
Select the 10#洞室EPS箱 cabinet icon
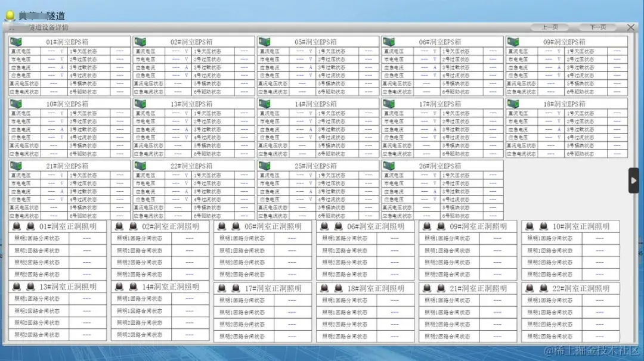[x=16, y=104]
